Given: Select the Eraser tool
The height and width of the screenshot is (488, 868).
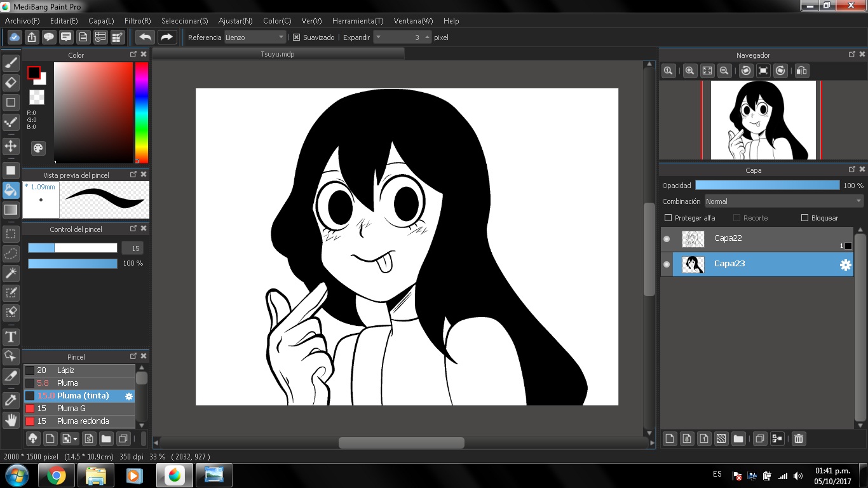Looking at the screenshot, I should point(11,83).
